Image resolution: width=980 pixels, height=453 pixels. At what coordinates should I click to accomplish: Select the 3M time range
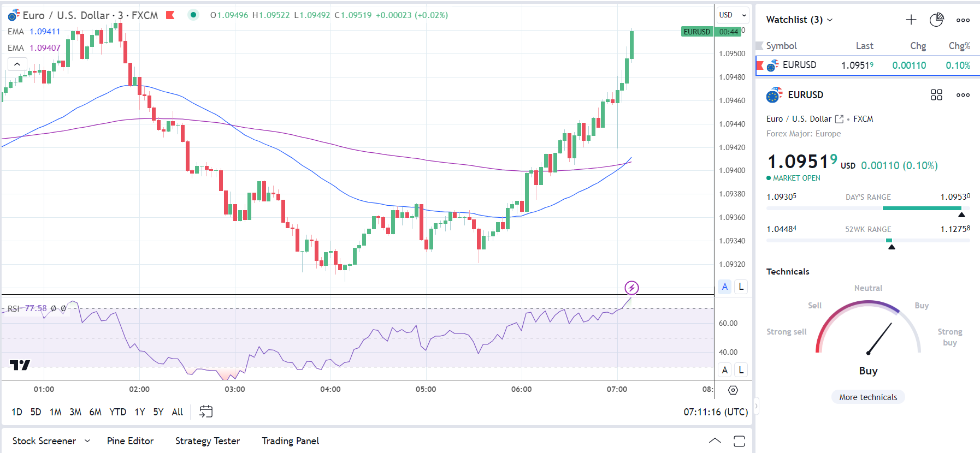(x=75, y=412)
